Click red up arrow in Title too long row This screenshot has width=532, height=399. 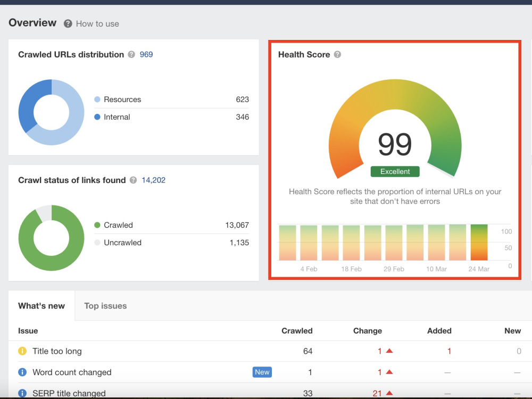(389, 351)
